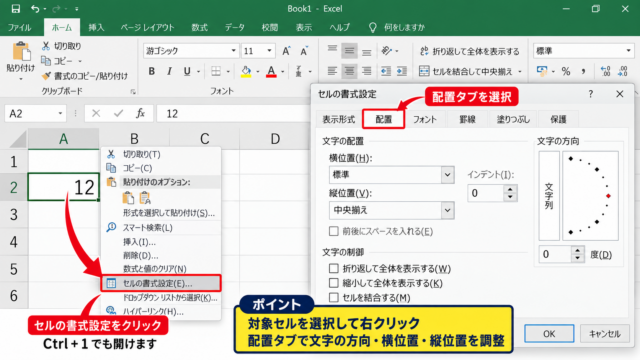Toggle Bold formatting
Viewport: 640px width, 360px height.
tap(151, 71)
